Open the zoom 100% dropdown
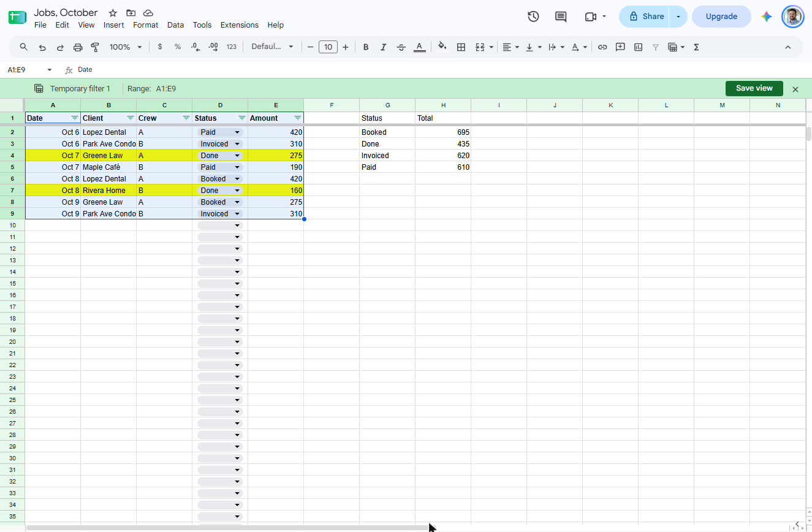The height and width of the screenshot is (532, 812). pyautogui.click(x=126, y=47)
